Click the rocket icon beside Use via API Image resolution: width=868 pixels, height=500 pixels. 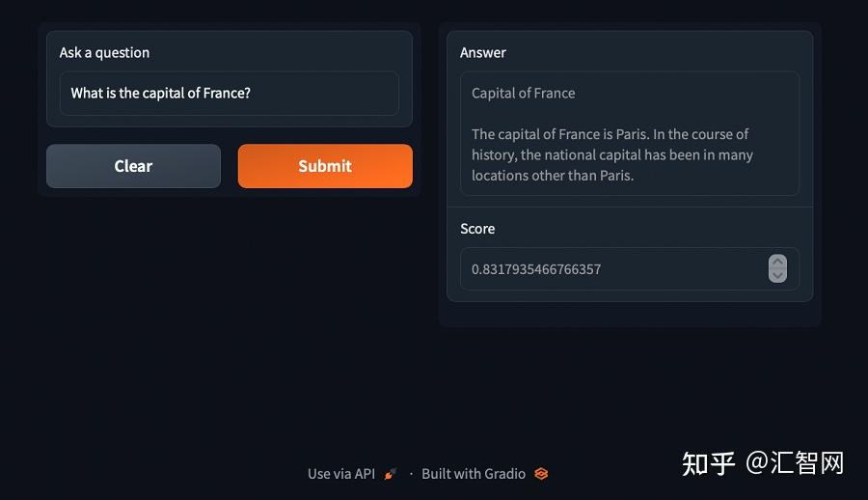391,474
